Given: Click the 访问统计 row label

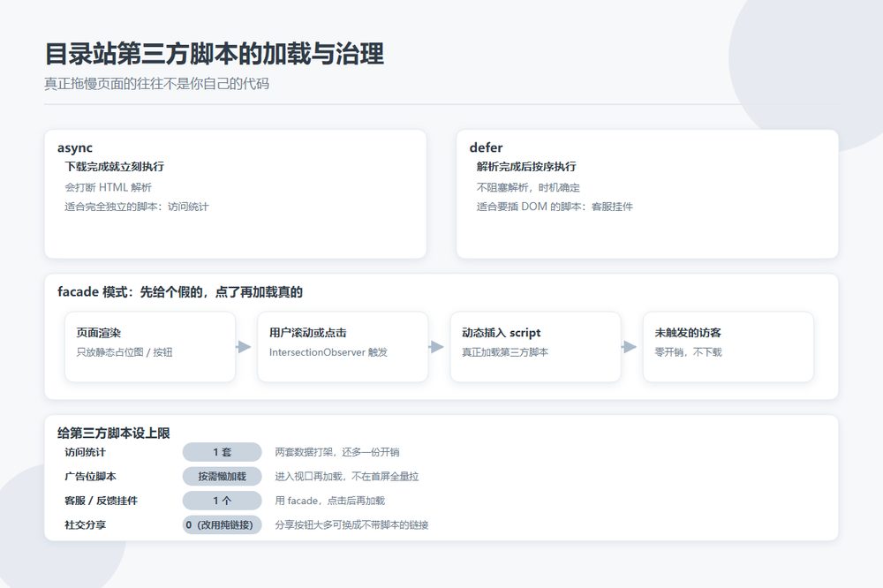Looking at the screenshot, I should pyautogui.click(x=85, y=452).
